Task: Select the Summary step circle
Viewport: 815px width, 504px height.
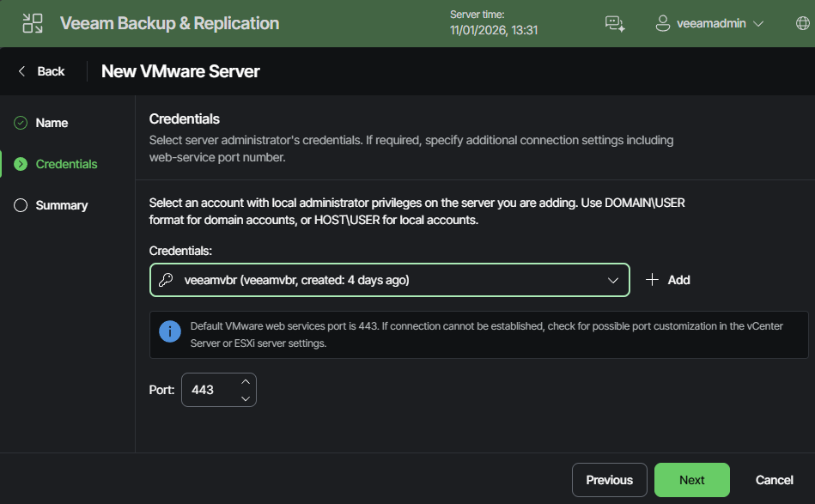Action: 21,205
